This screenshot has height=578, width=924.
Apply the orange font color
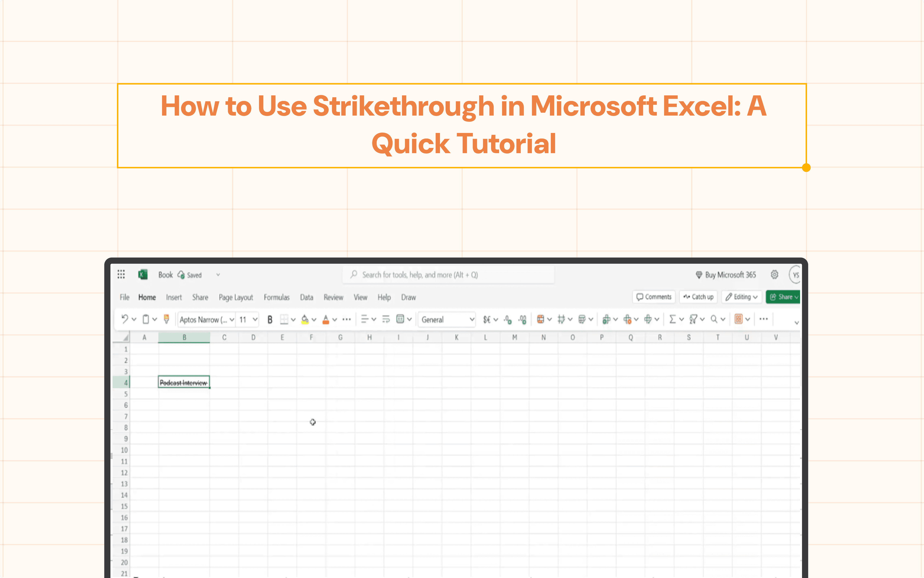coord(326,319)
